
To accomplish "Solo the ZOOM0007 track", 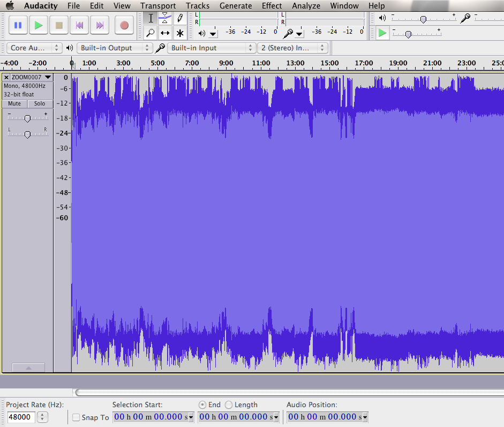I will [40, 103].
